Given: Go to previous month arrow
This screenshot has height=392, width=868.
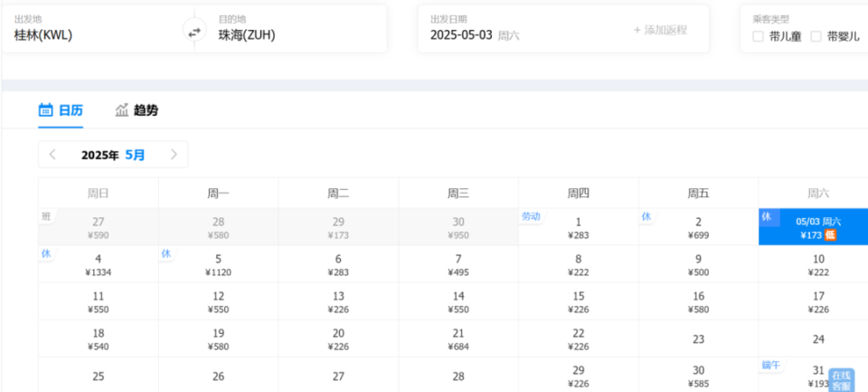Looking at the screenshot, I should (x=52, y=155).
